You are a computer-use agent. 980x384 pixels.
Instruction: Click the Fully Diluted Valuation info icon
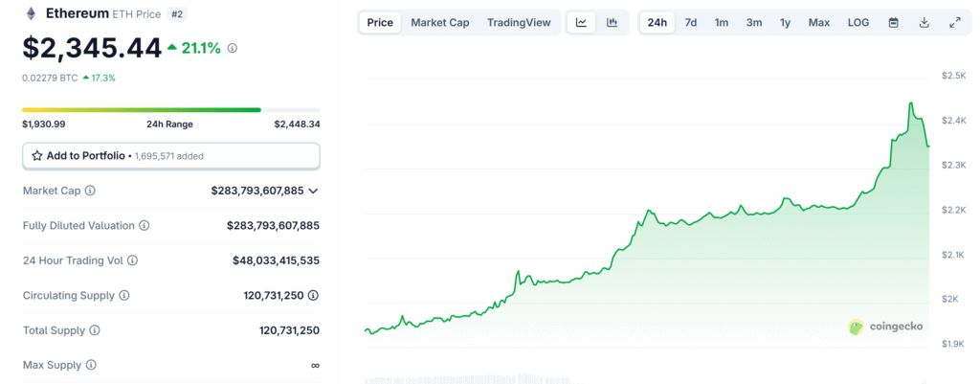[x=144, y=226]
